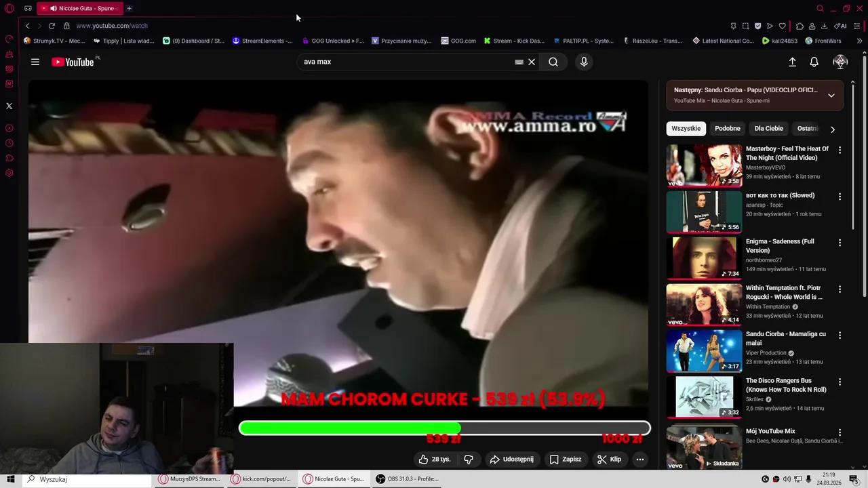Open the AI assistant button in toolbar
The image size is (868, 488).
click(841, 26)
